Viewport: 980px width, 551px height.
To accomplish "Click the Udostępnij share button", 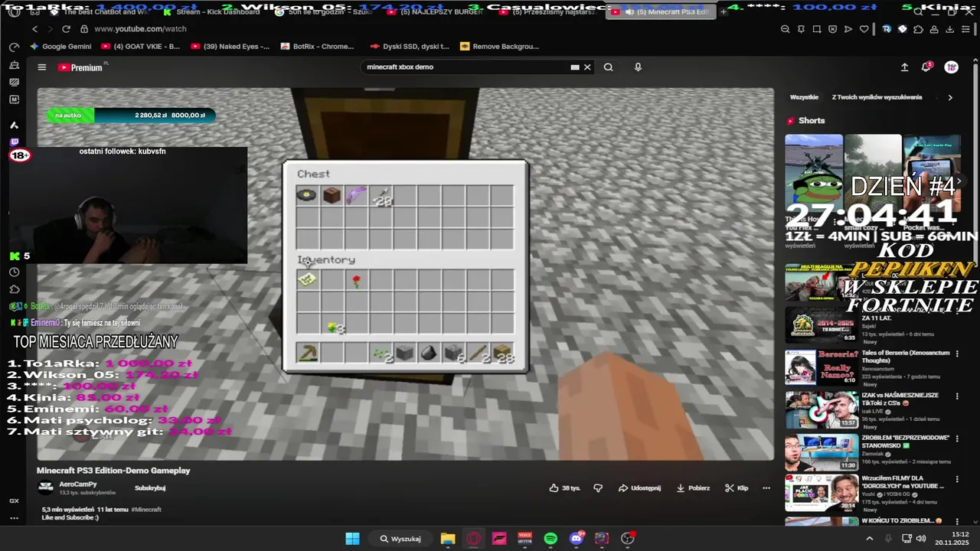I will [639, 487].
